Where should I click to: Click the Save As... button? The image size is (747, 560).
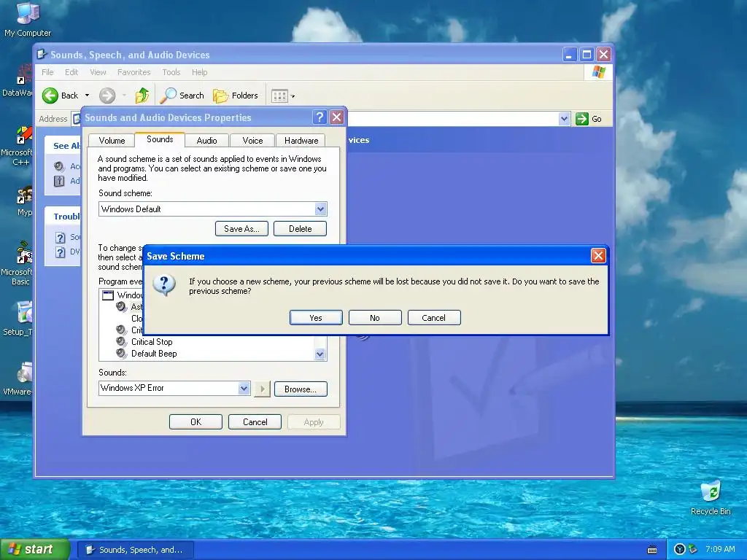tap(241, 228)
